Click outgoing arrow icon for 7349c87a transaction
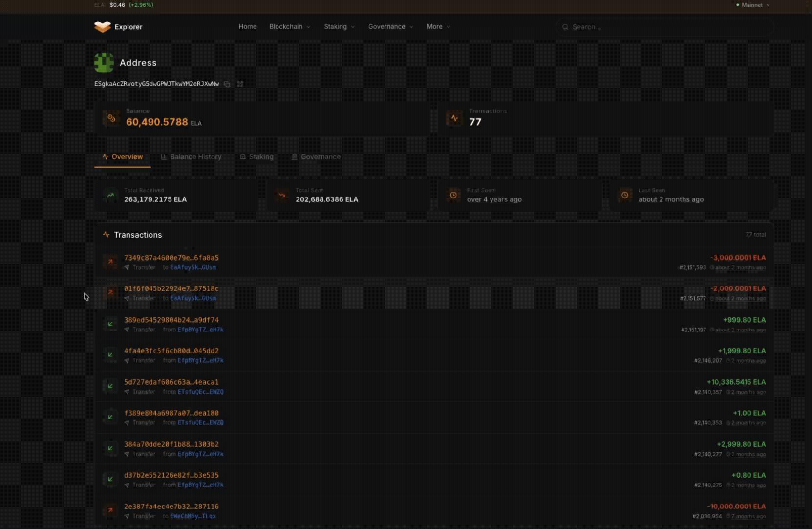 [110, 262]
